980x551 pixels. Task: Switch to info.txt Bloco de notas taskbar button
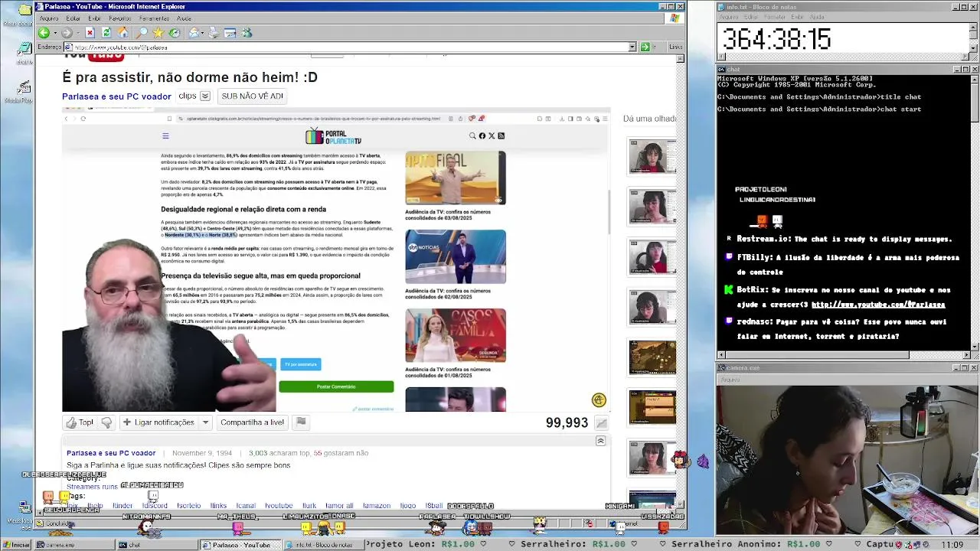[x=323, y=545]
